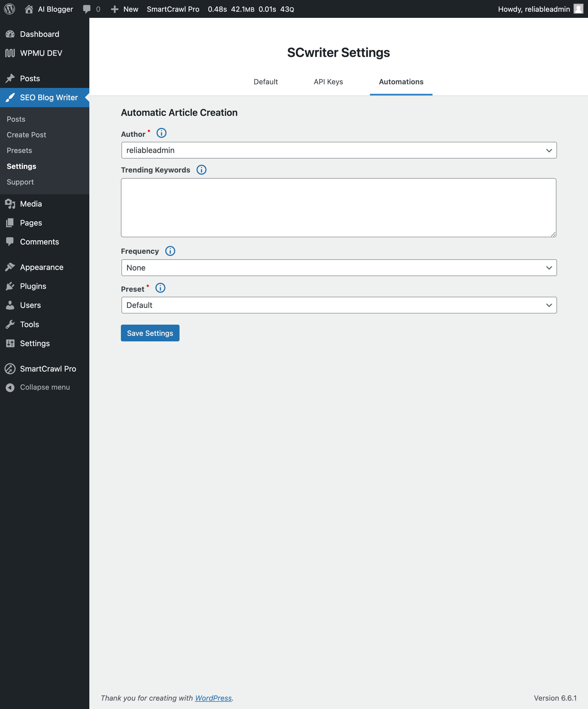Click the Media icon in sidebar
This screenshot has height=709, width=588.
click(x=10, y=204)
